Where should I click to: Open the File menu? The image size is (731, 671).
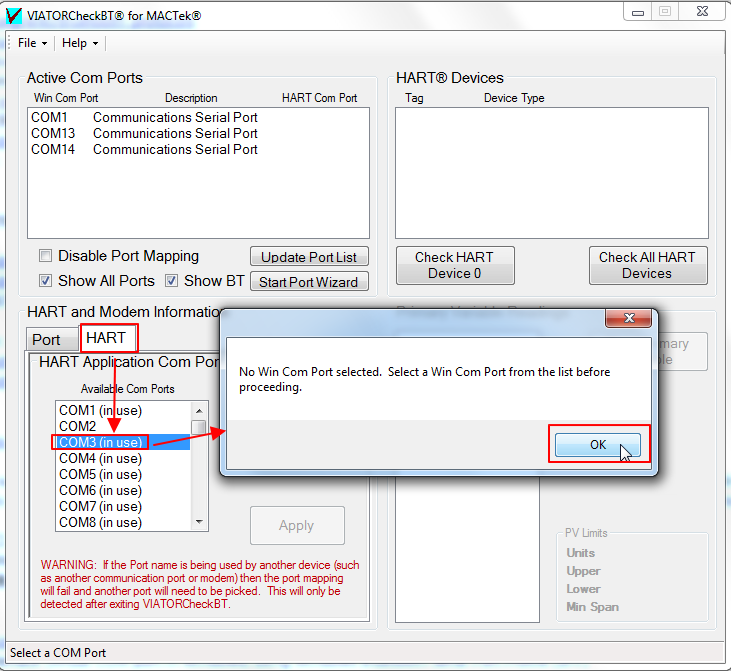coord(32,43)
